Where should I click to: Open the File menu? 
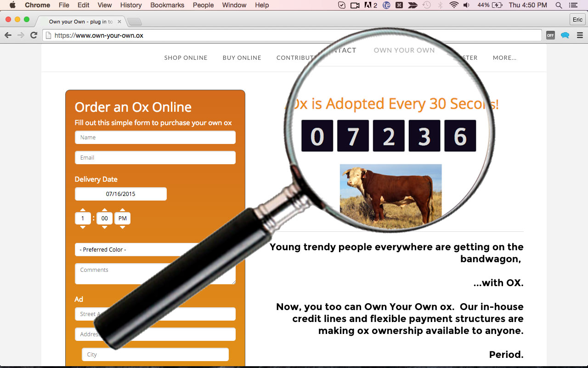click(64, 5)
